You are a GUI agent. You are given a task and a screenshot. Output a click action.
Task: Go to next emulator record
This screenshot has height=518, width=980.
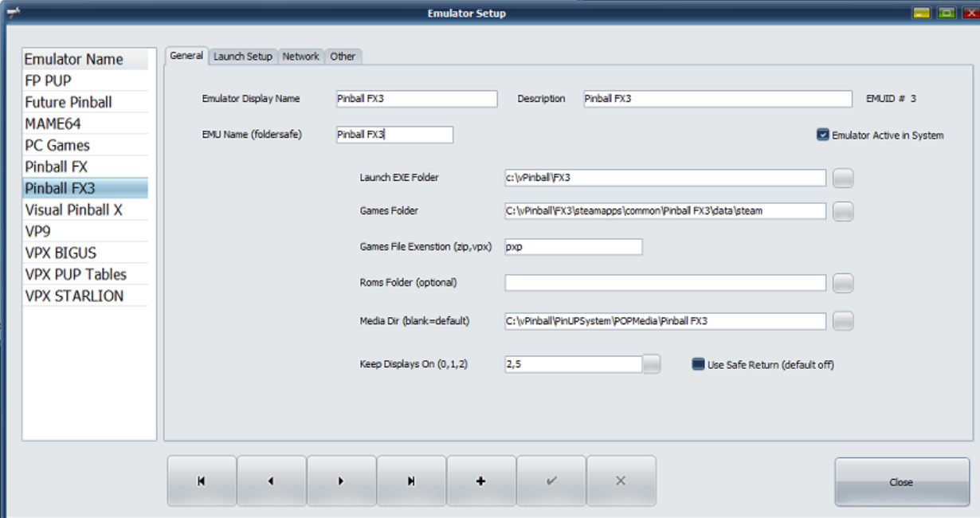pyautogui.click(x=342, y=481)
